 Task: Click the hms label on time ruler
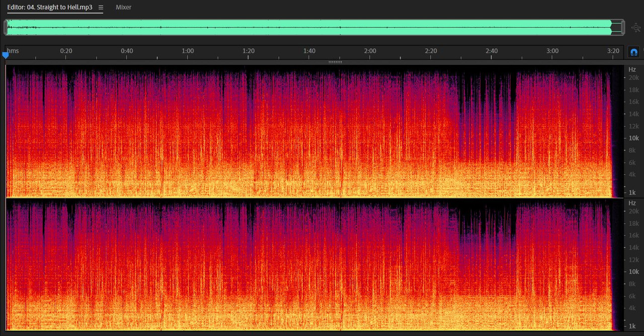tap(13, 51)
